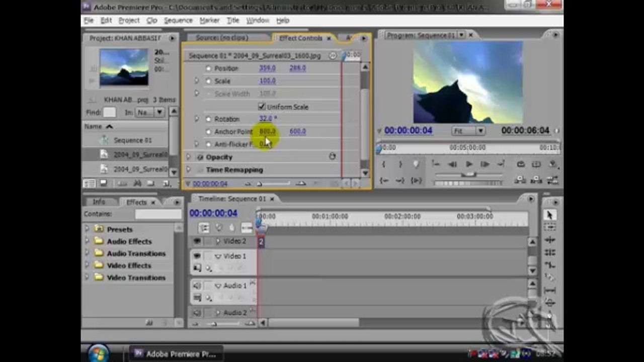Image resolution: width=644 pixels, height=362 pixels.
Task: Select the Slip tool
Action: pos(549,290)
